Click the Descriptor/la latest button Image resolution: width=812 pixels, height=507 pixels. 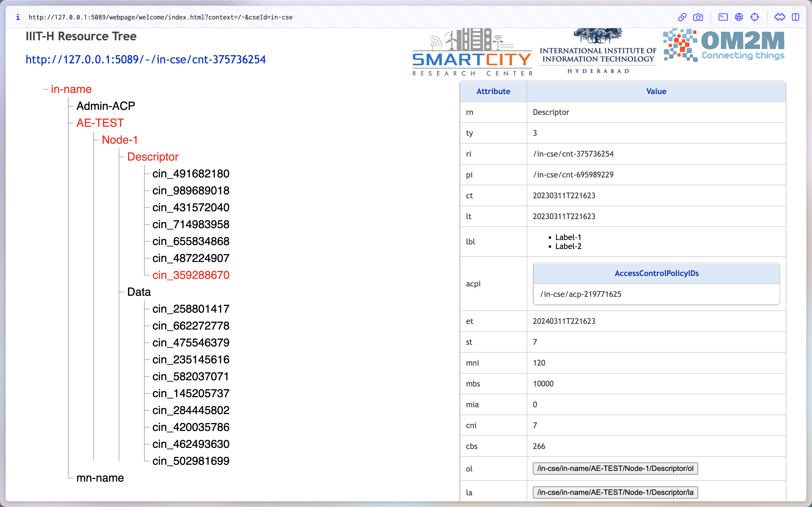615,492
